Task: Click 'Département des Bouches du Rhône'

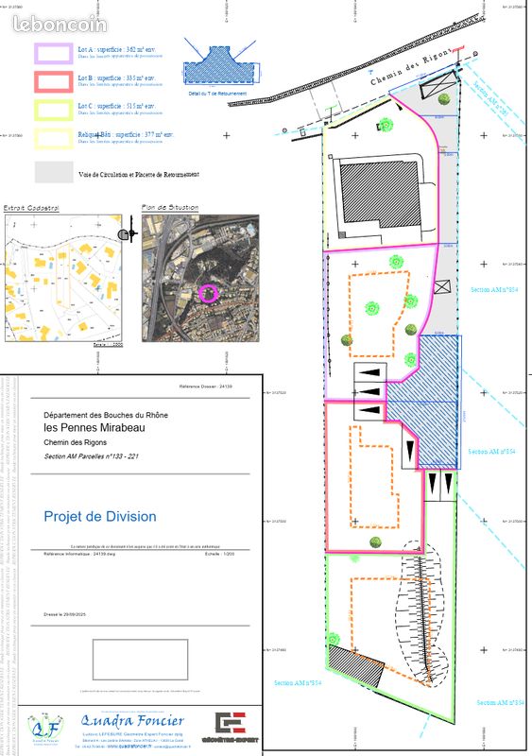Action: (x=106, y=415)
